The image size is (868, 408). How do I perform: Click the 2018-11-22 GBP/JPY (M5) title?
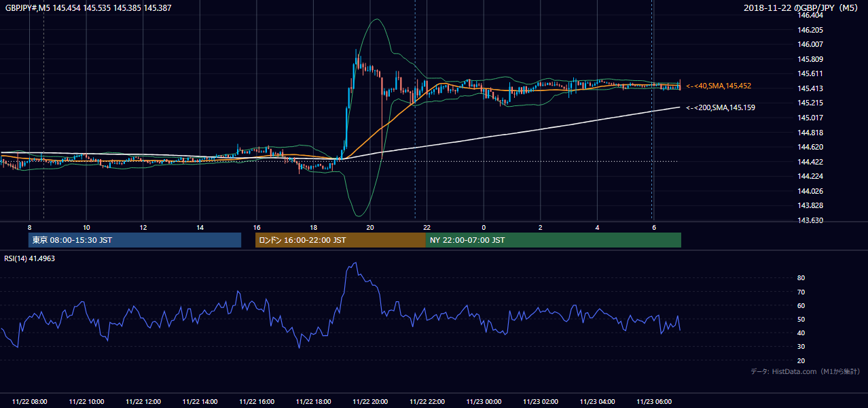(801, 7)
